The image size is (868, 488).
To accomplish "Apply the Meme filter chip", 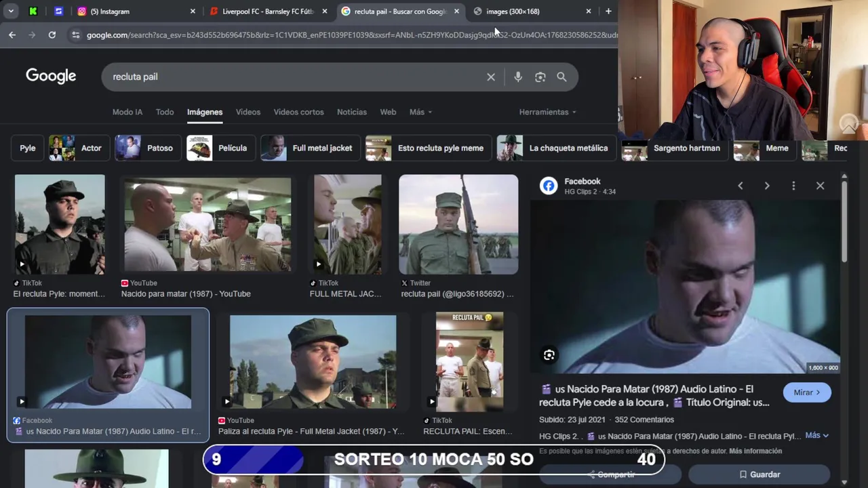I will tap(764, 148).
